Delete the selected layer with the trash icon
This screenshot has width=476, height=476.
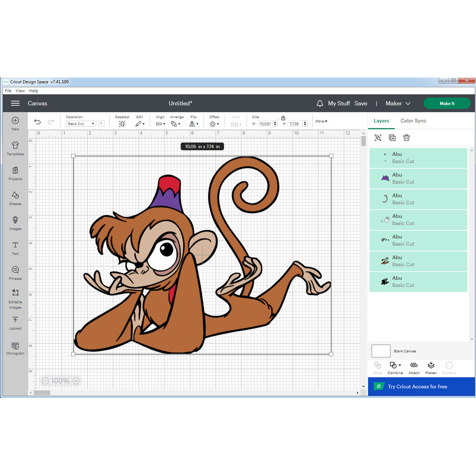pos(406,138)
